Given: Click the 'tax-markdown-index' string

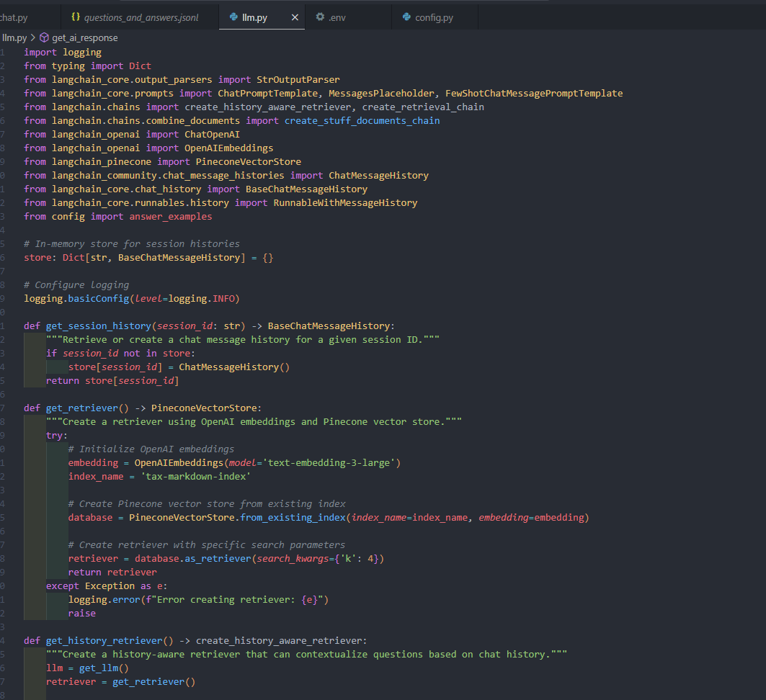Looking at the screenshot, I should [195, 476].
